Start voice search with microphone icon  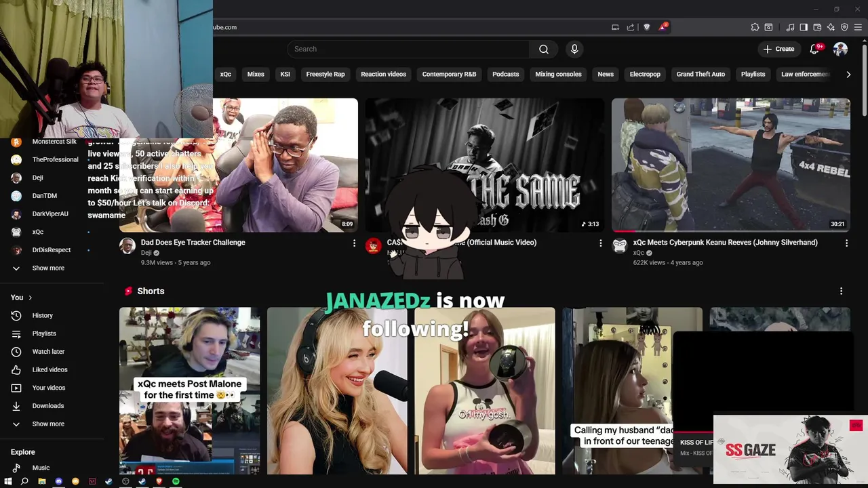point(574,49)
